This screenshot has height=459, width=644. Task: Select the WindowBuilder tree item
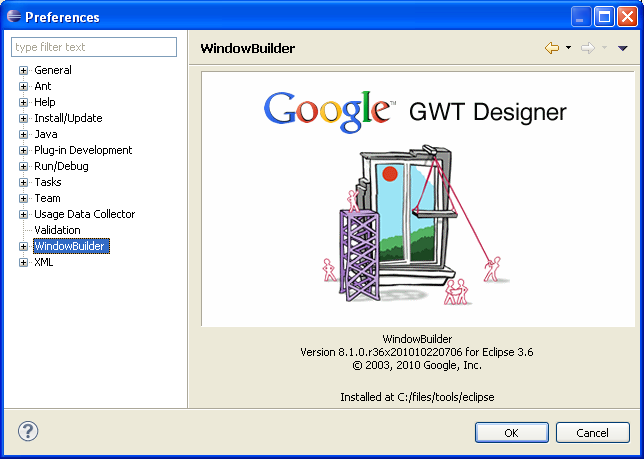click(71, 246)
